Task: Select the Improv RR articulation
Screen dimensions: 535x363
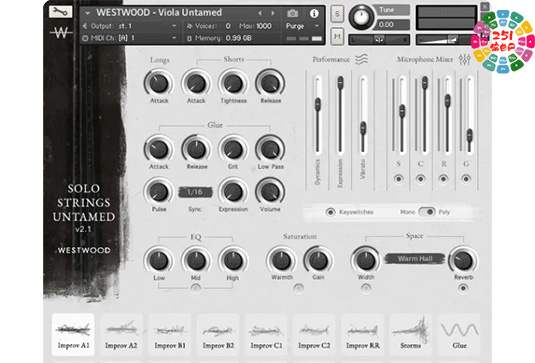Action: pos(363,334)
